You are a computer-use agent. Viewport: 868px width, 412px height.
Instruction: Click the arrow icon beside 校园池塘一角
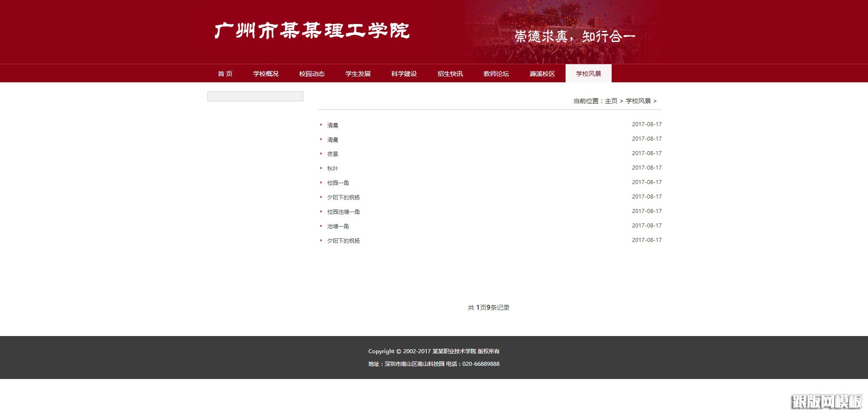point(322,212)
